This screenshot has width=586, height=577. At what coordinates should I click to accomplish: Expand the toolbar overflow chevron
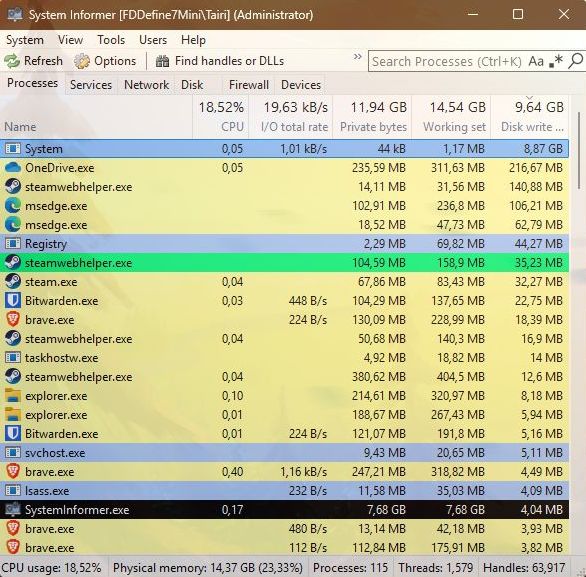[358, 57]
